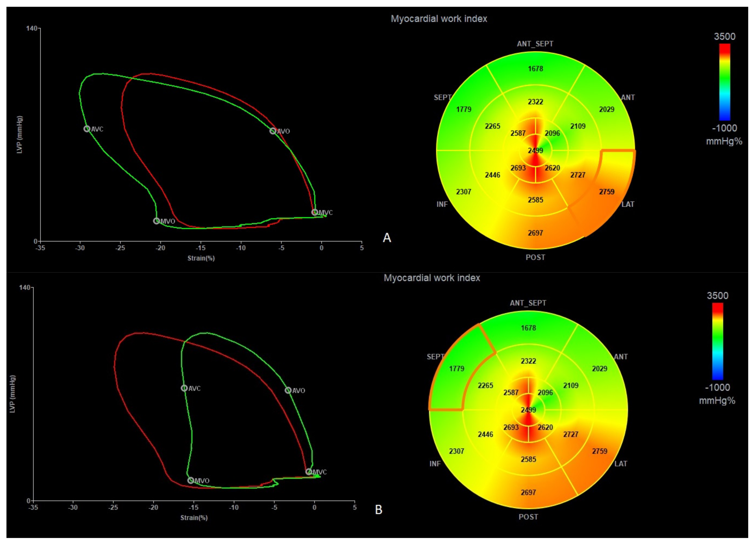Viewport: 756px width, 543px height.
Task: Click the top color scale bar
Action: click(x=724, y=82)
